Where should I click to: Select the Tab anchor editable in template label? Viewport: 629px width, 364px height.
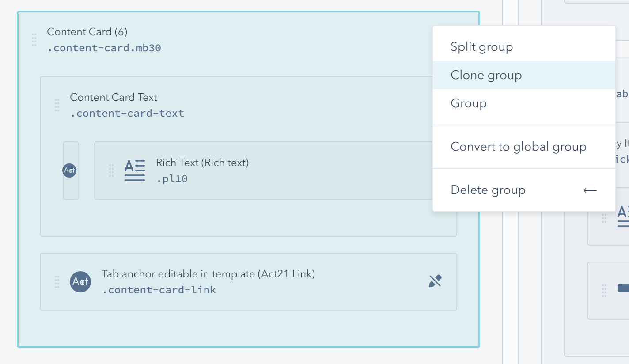[208, 274]
